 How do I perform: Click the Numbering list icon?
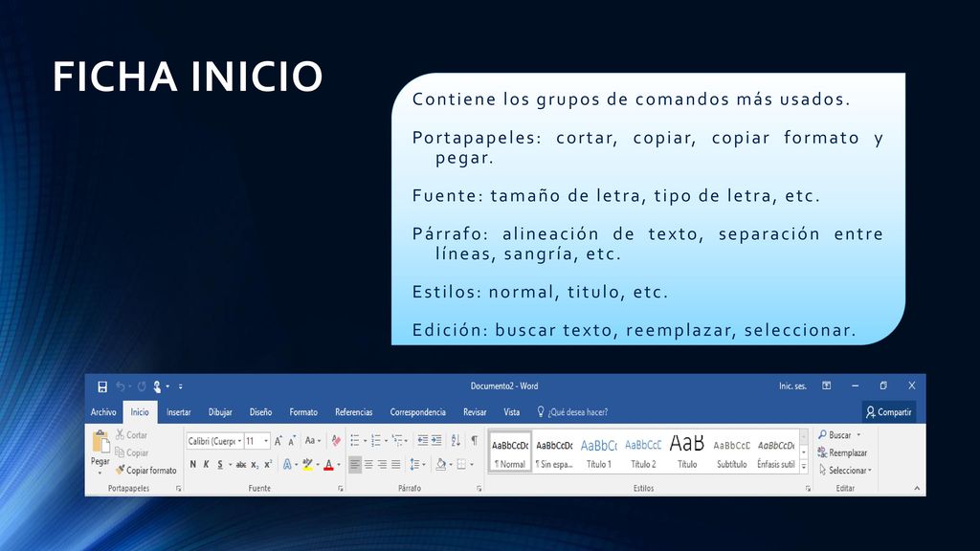[376, 441]
